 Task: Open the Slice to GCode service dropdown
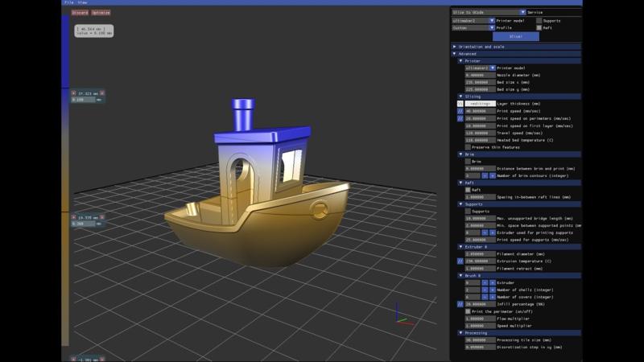click(489, 12)
